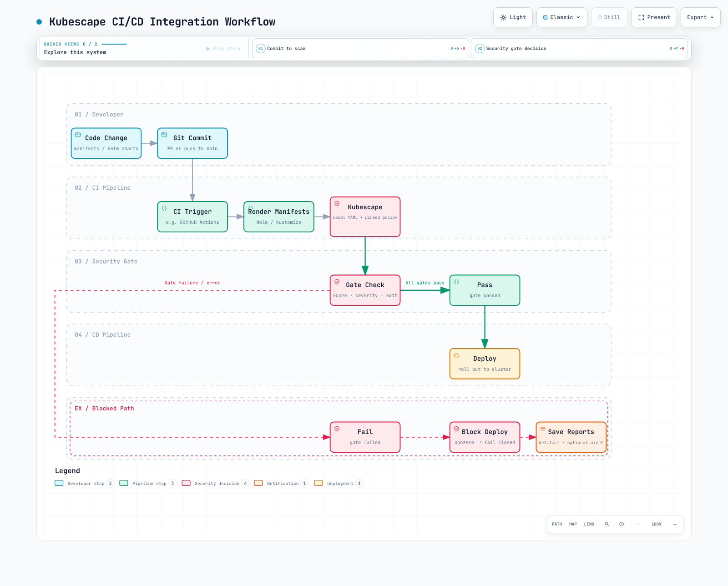Click the '02 / CI Pipeline' lane label
728x586 pixels.
(x=102, y=188)
